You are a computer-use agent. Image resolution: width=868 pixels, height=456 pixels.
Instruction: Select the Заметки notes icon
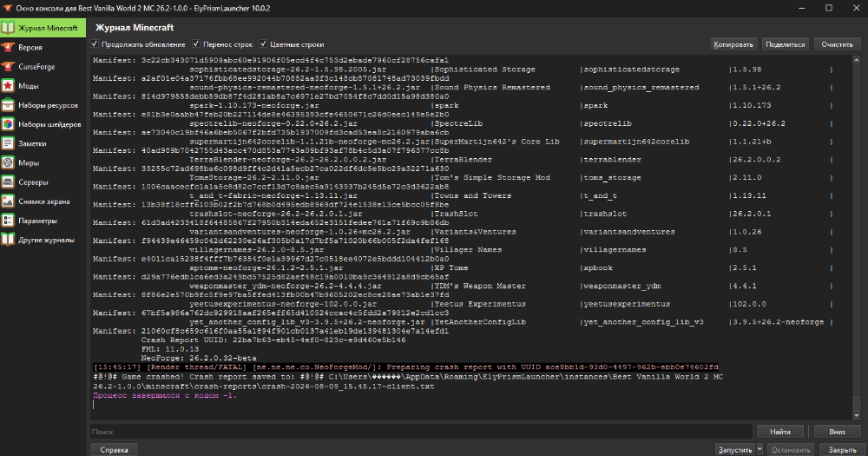(8, 143)
